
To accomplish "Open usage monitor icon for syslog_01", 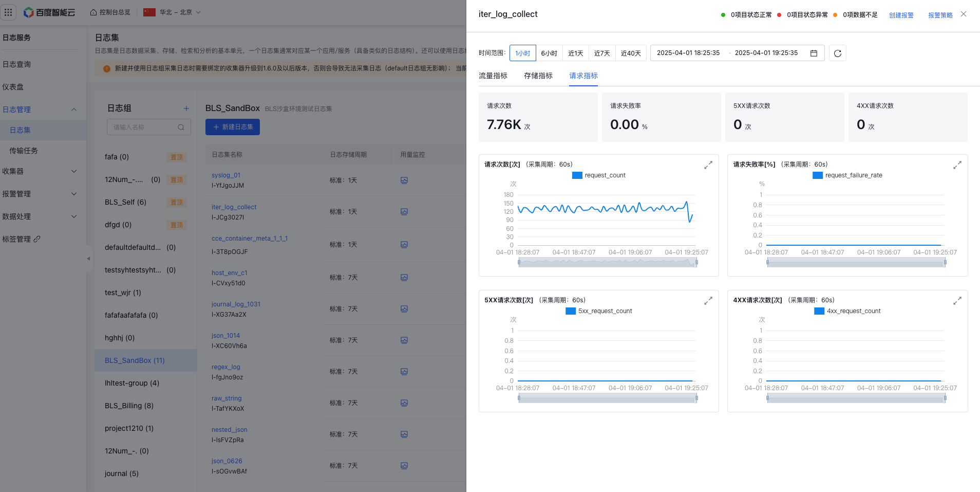I will (404, 180).
